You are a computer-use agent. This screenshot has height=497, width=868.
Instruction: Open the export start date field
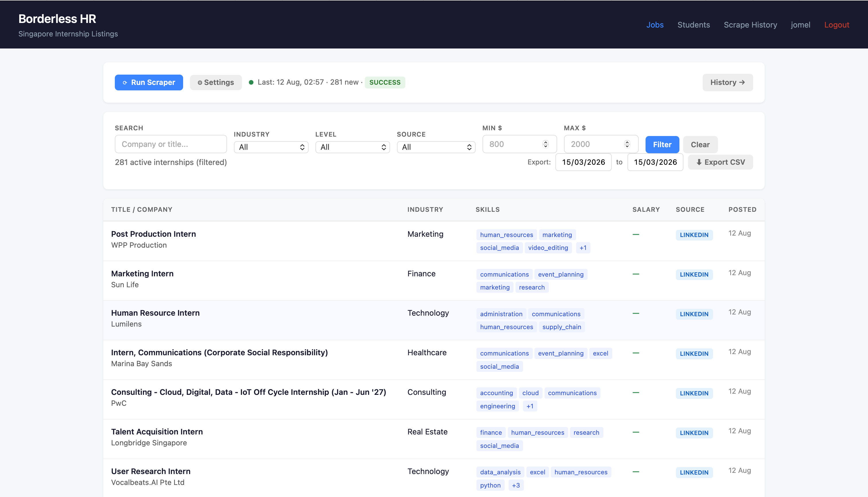click(583, 162)
